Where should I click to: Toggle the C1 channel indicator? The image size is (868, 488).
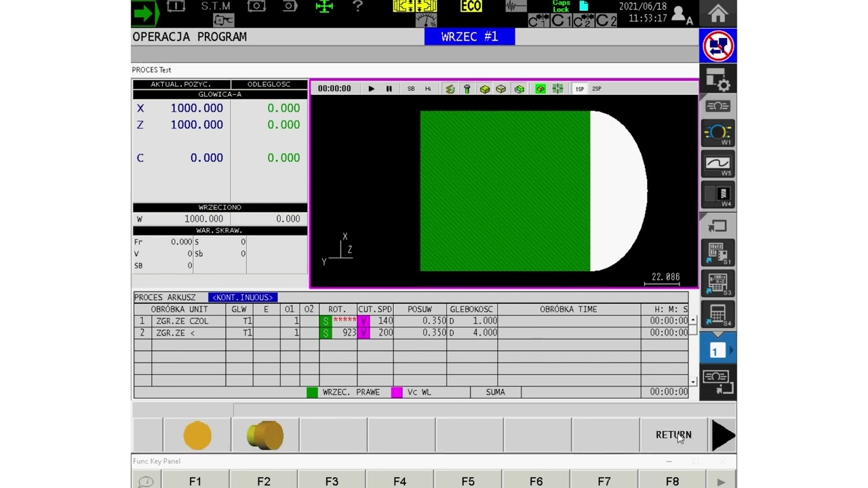[561, 21]
